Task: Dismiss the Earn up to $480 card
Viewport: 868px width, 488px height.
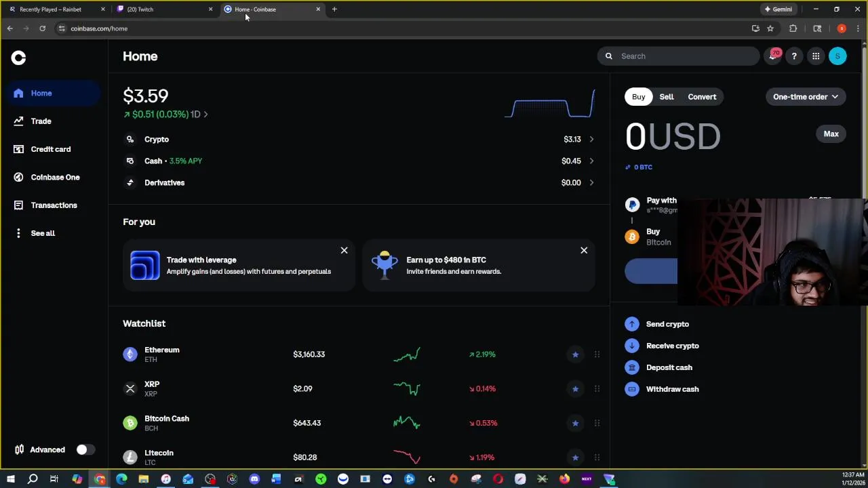Action: tap(584, 251)
